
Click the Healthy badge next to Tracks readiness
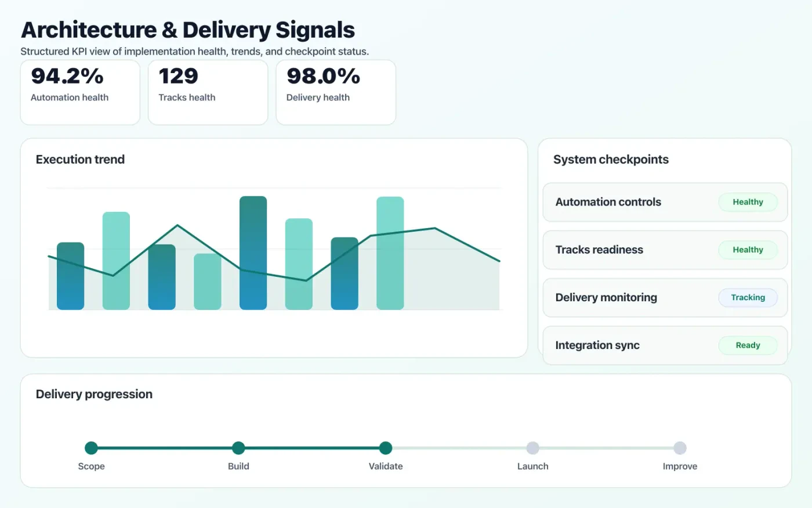tap(748, 250)
